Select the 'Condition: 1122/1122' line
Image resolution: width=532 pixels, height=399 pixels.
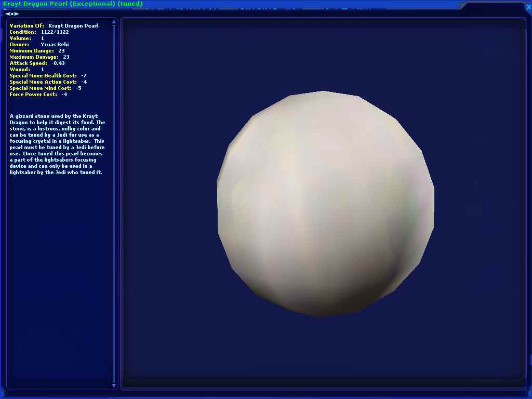39,32
